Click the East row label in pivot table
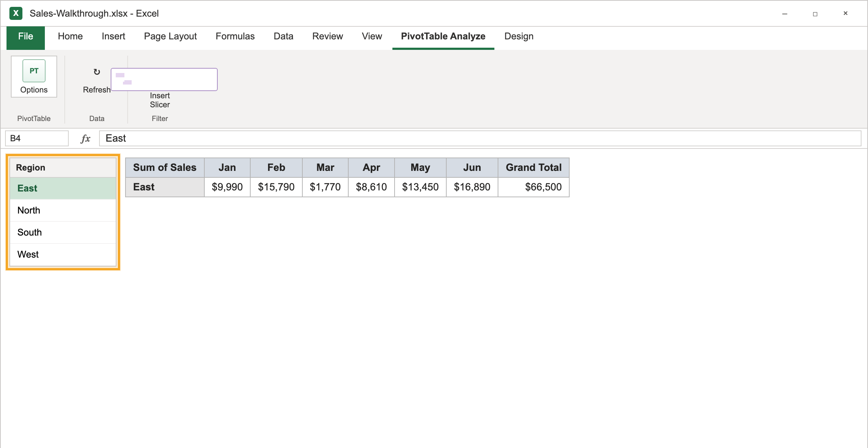Image resolution: width=868 pixels, height=448 pixels. (165, 187)
